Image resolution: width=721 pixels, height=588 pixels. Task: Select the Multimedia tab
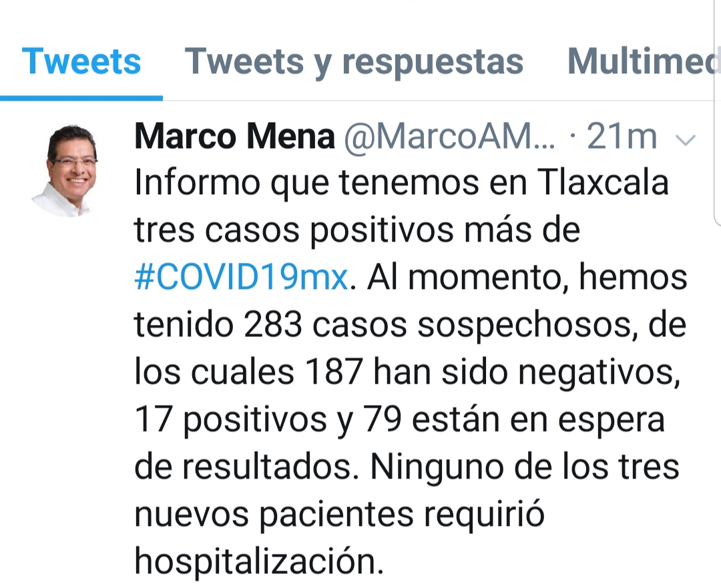click(644, 61)
